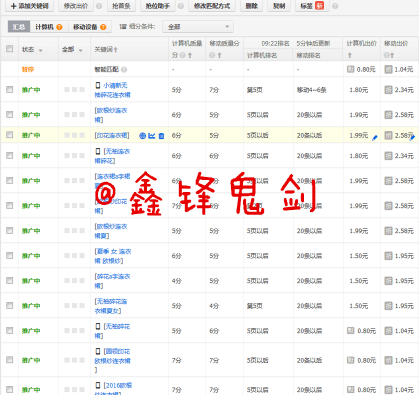Click phone icon before 小清新无袖碎花连衣裙 keyword
The height and width of the screenshot is (395, 419).
[x=98, y=85]
